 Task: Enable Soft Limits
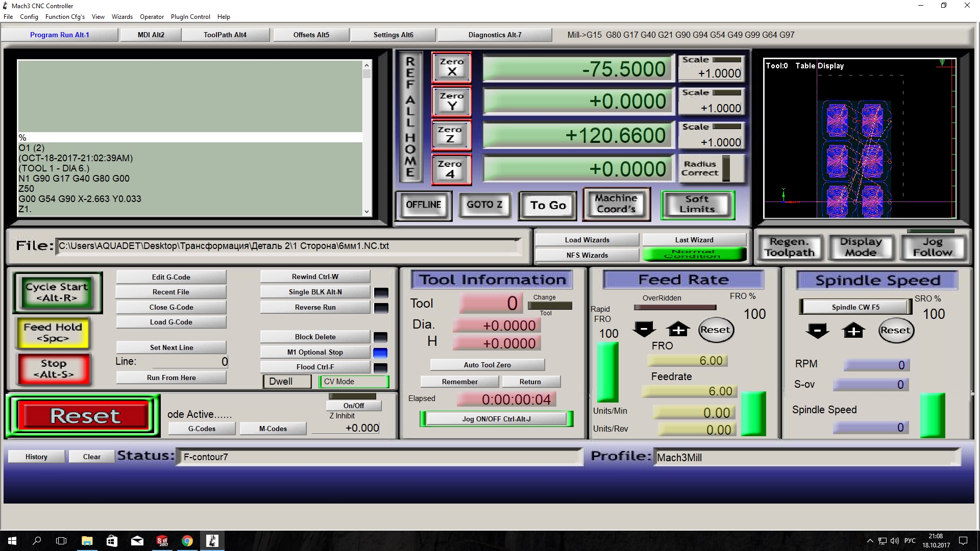pyautogui.click(x=697, y=205)
